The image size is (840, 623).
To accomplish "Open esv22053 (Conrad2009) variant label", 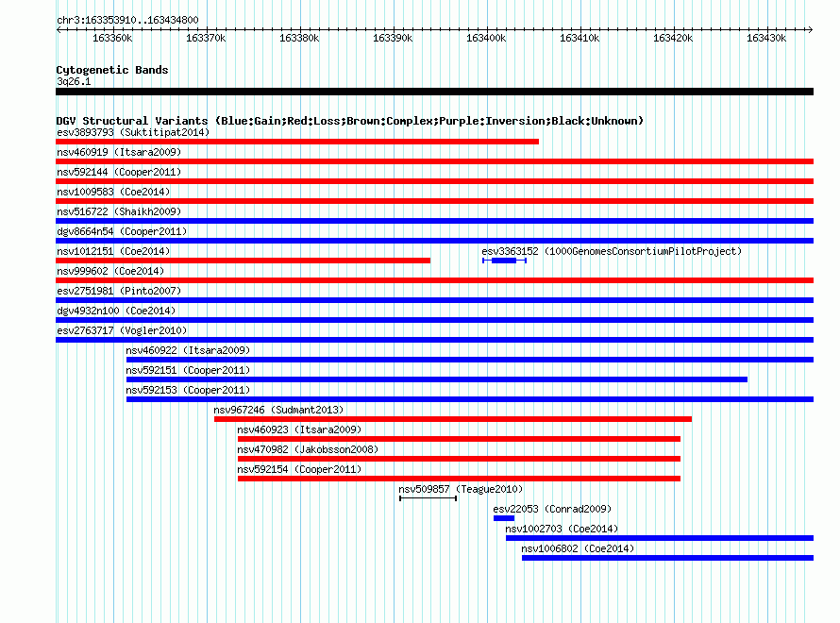I will [x=552, y=509].
